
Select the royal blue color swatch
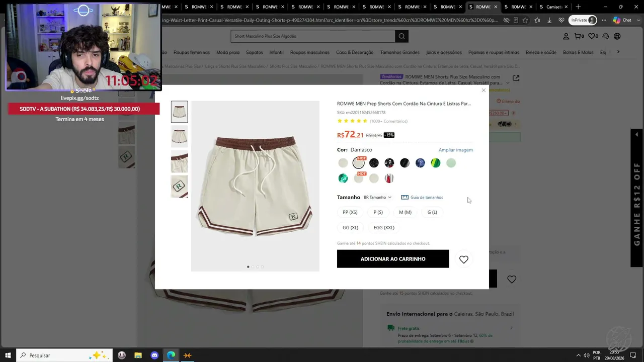420,163
